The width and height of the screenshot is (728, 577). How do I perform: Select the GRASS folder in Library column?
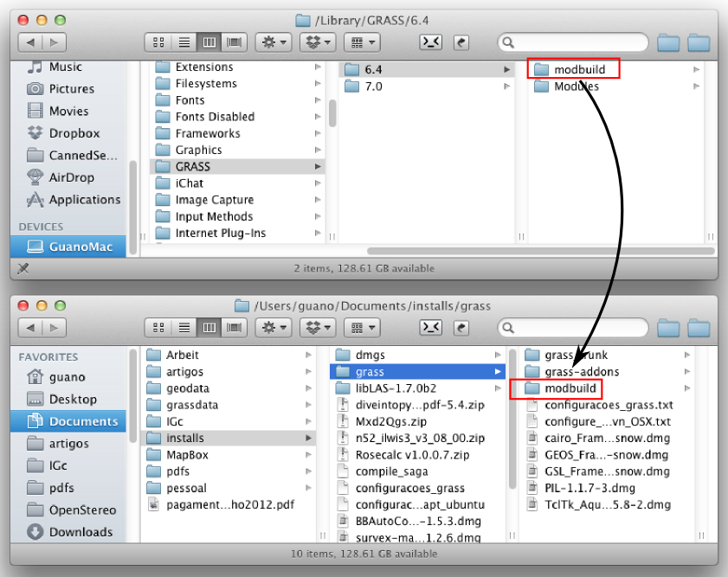(x=237, y=166)
